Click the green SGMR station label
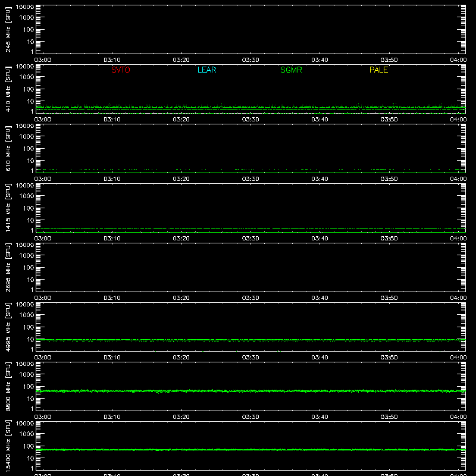 coord(291,70)
